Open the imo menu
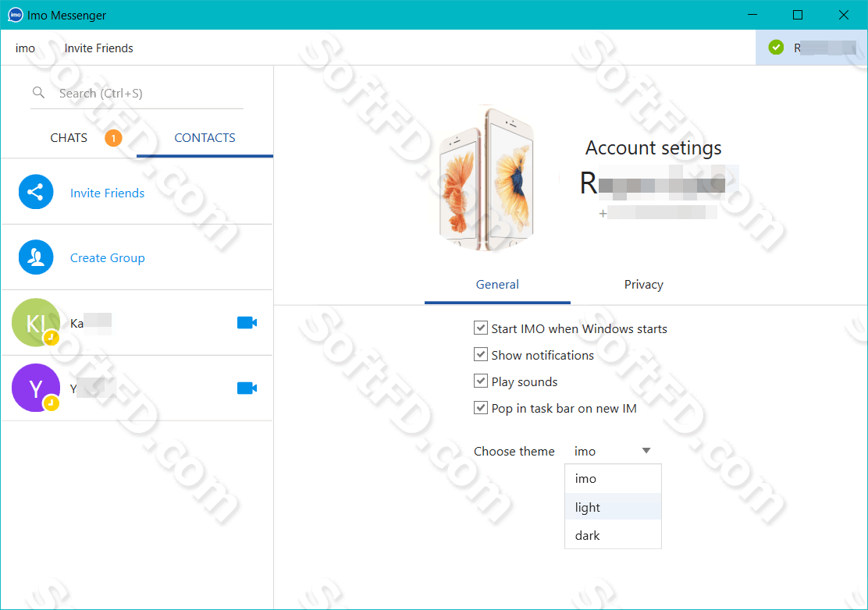The height and width of the screenshot is (610, 868). point(25,48)
